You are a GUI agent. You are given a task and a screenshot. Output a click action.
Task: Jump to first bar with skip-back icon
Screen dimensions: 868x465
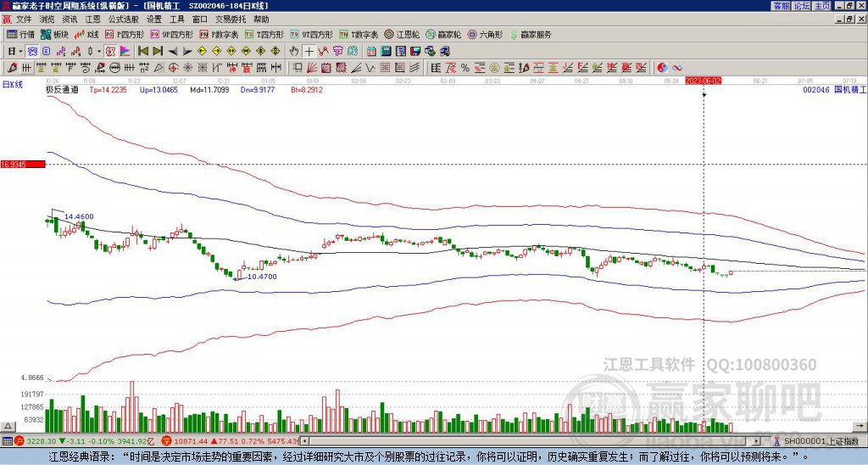tap(142, 52)
